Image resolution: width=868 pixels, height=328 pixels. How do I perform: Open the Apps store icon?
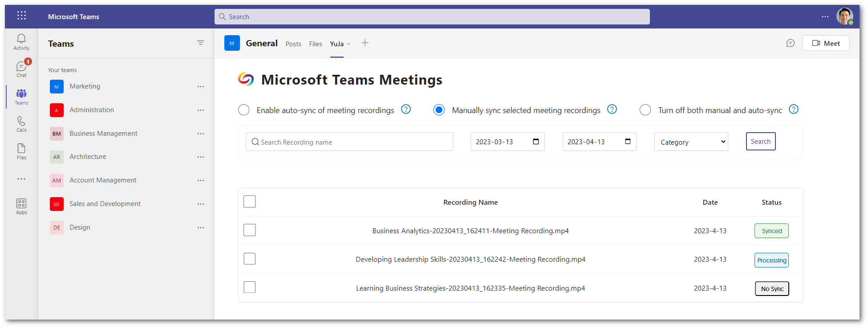click(x=21, y=207)
